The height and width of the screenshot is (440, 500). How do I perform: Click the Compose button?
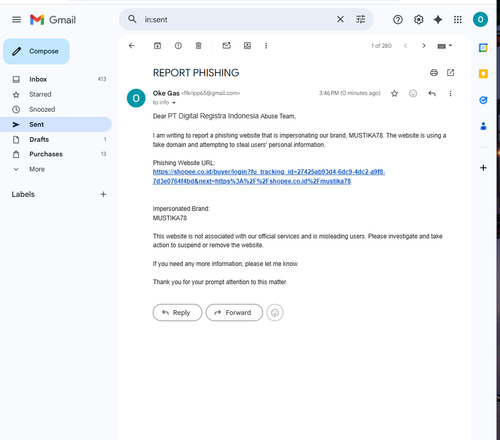tap(36, 51)
